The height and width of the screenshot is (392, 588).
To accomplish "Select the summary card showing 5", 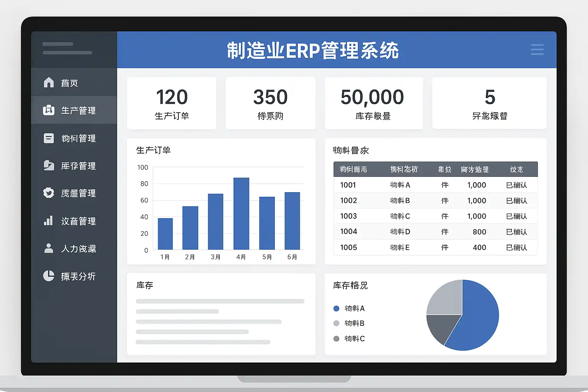I will tap(489, 103).
